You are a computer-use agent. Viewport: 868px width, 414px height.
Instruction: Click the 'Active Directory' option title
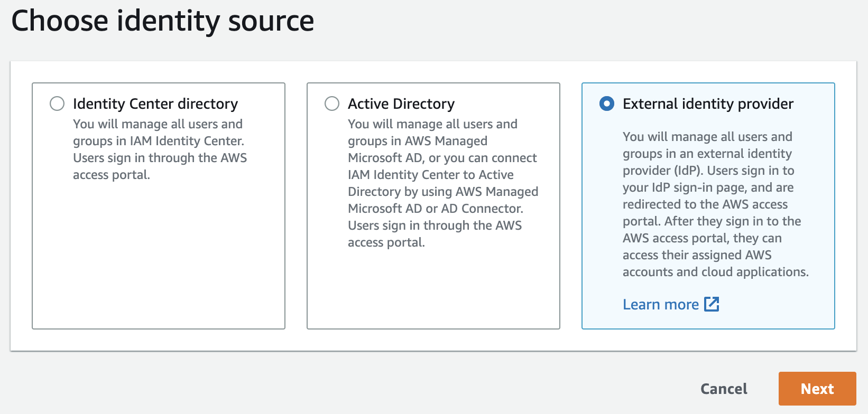(x=401, y=104)
